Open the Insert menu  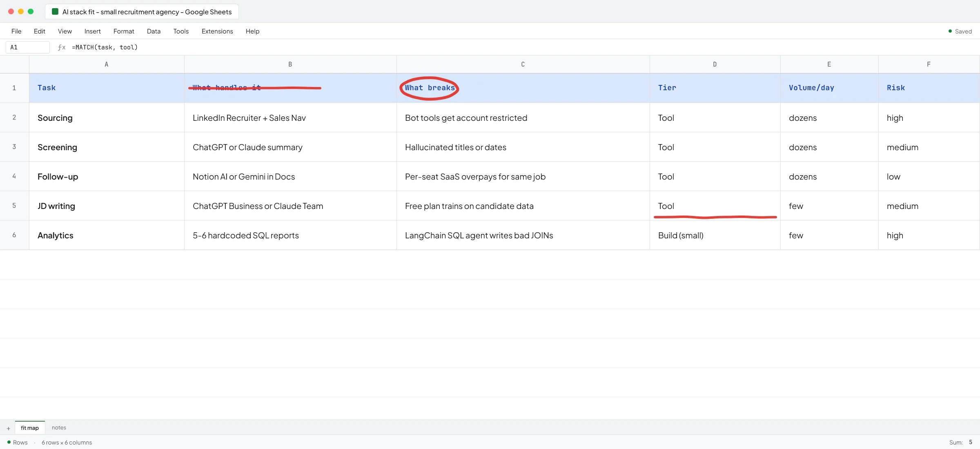tap(93, 31)
